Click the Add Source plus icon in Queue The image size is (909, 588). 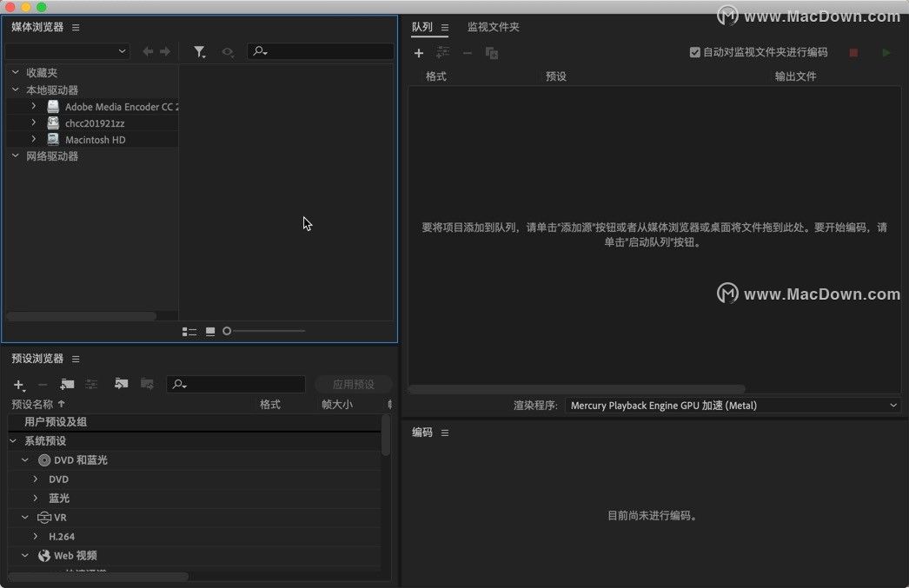[x=419, y=52]
